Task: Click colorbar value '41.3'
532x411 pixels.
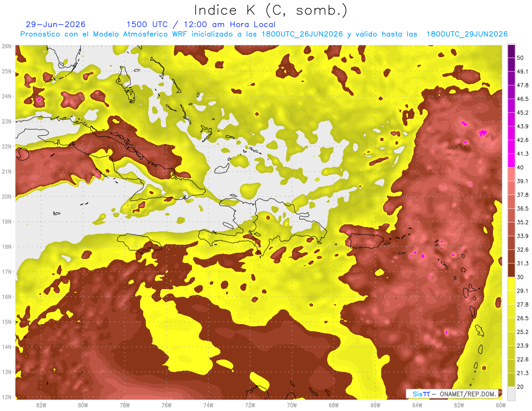Action: (522, 154)
